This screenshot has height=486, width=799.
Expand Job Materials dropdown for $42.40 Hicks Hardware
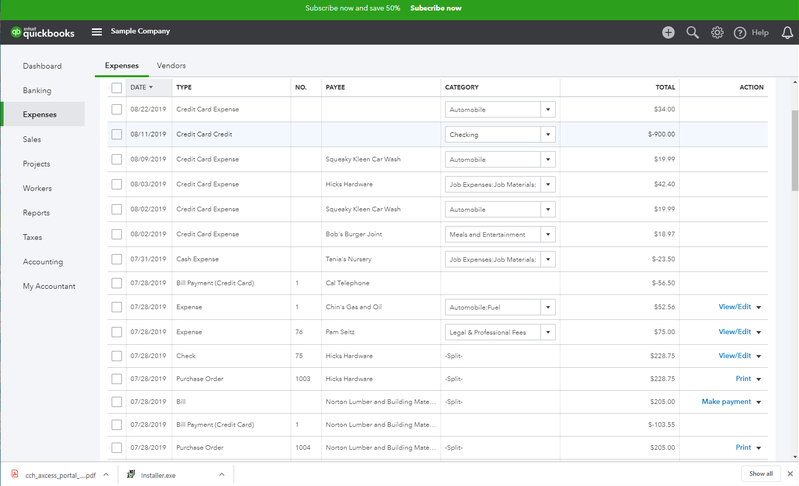(x=548, y=184)
